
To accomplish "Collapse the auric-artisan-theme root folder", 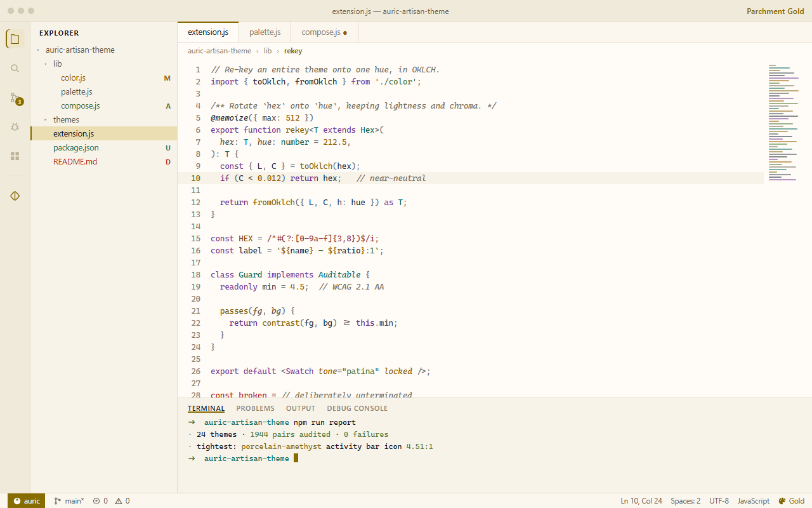I will pyautogui.click(x=104, y=50).
